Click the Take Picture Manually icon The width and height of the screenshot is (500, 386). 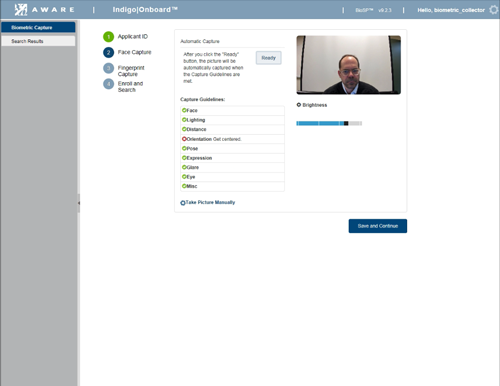click(x=183, y=203)
